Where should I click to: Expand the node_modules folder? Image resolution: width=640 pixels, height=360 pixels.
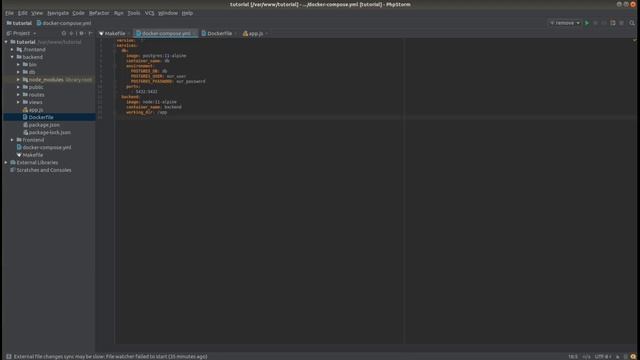[18, 80]
